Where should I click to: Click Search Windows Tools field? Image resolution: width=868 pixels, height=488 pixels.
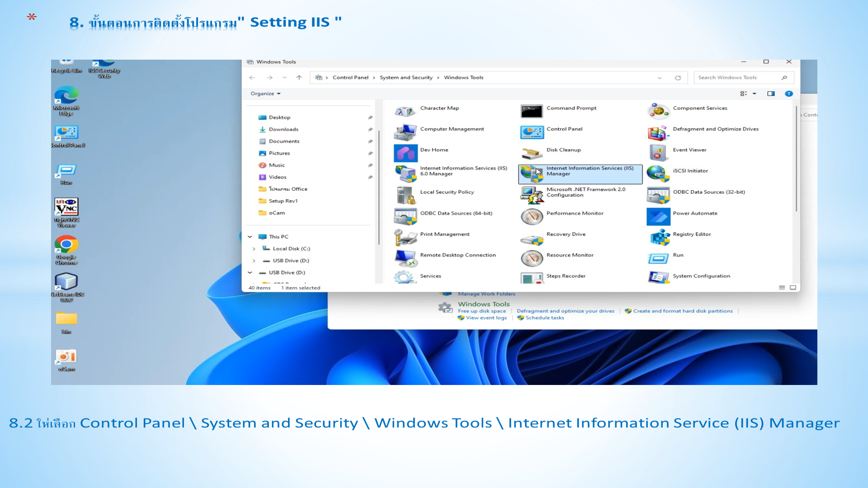click(743, 78)
